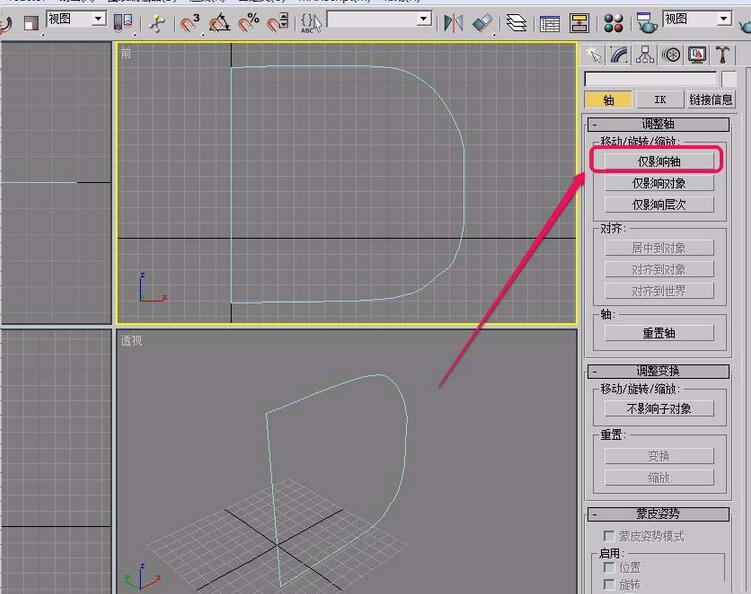The width and height of the screenshot is (751, 594).
Task: Collapse the 调整轴 rollout
Action: pos(659,125)
